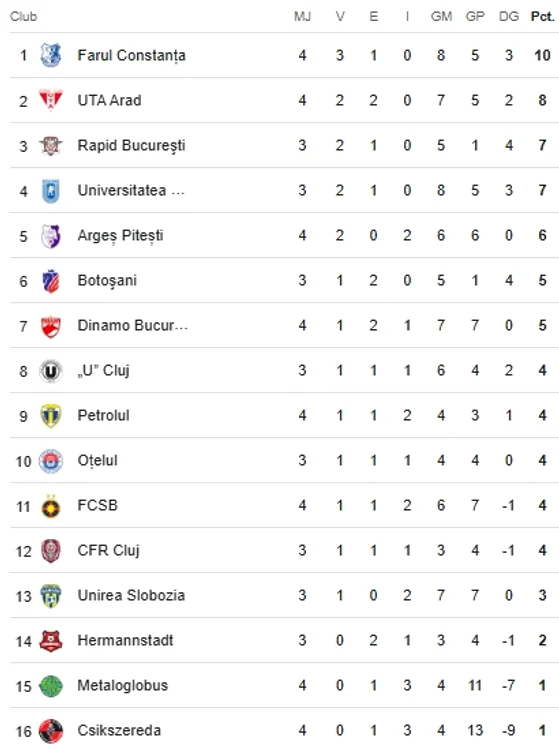559x750 pixels.
Task: Open the Botoșani team name link
Action: pos(107,280)
